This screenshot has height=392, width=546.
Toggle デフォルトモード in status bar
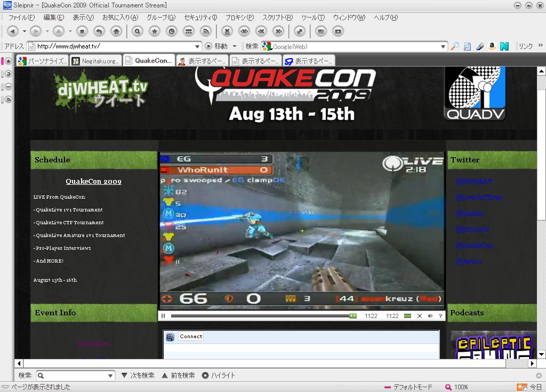408,387
